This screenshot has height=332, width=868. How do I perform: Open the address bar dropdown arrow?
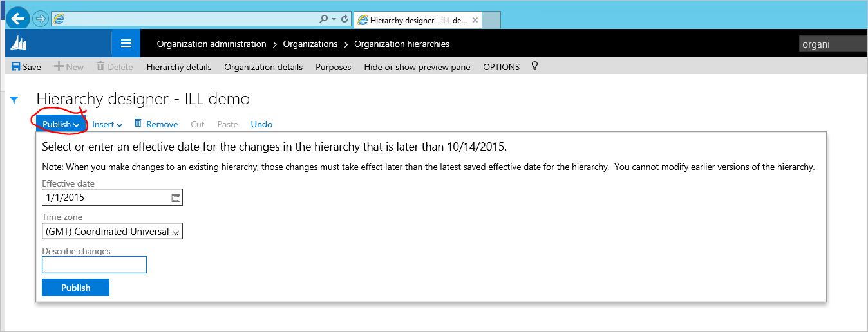pyautogui.click(x=334, y=20)
